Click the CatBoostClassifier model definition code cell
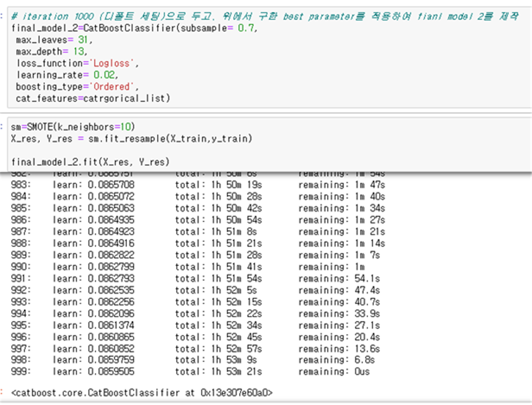The height and width of the screenshot is (405, 532). point(270,57)
